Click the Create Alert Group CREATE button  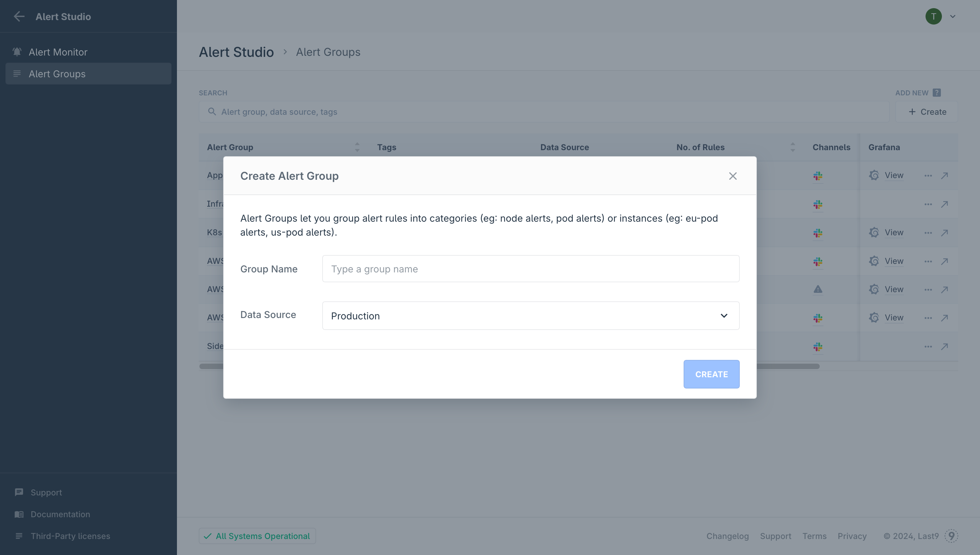pos(712,374)
